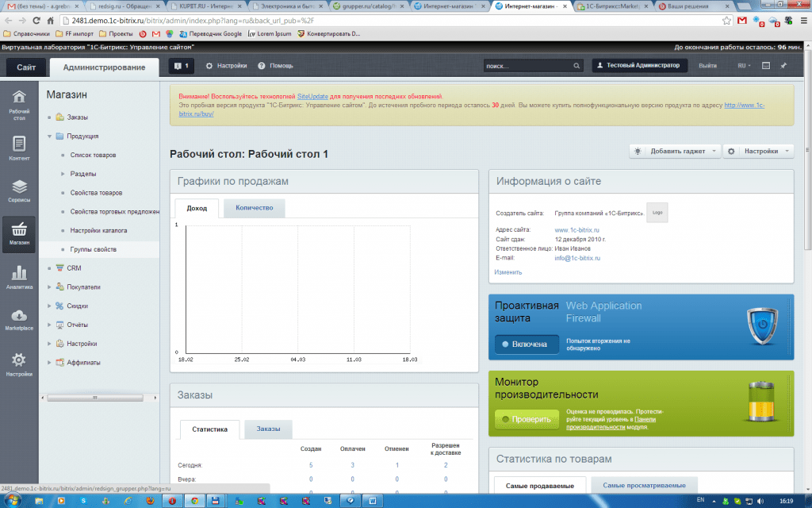Open Word from the taskbar
812x508 pixels.
coord(373,501)
